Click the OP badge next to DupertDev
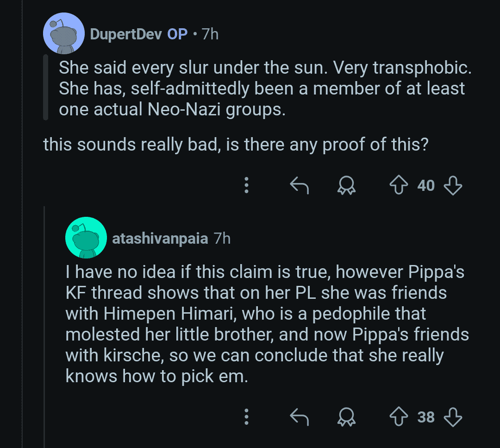Screen dimensions: 500x448 click(177, 34)
